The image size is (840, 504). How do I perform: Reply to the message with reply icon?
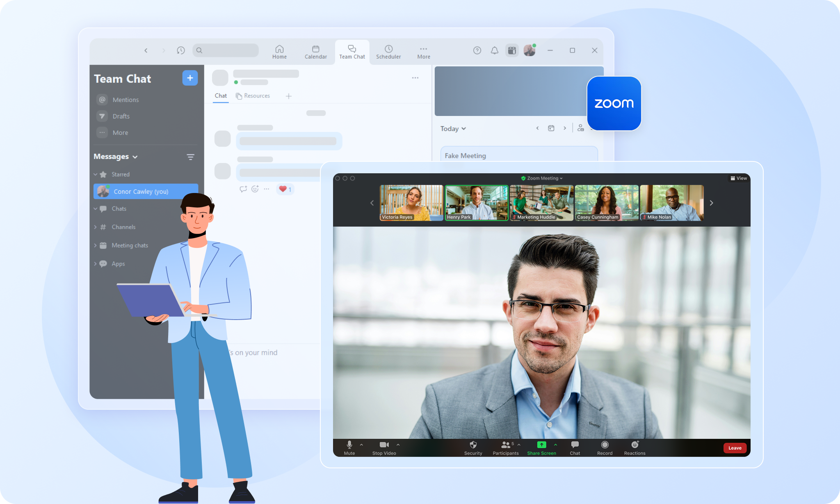pyautogui.click(x=243, y=189)
